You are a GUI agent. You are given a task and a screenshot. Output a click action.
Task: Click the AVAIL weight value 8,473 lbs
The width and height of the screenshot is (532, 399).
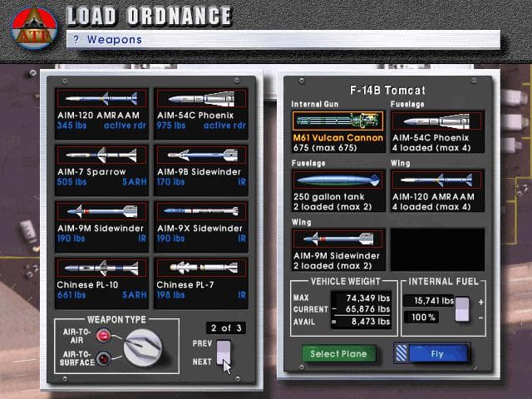(x=371, y=322)
